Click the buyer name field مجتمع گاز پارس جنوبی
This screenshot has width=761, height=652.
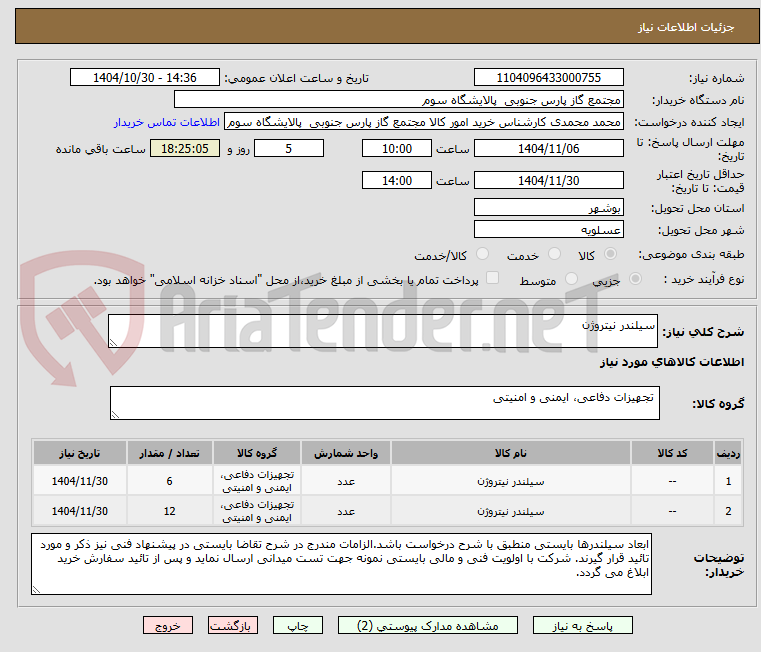tap(398, 100)
